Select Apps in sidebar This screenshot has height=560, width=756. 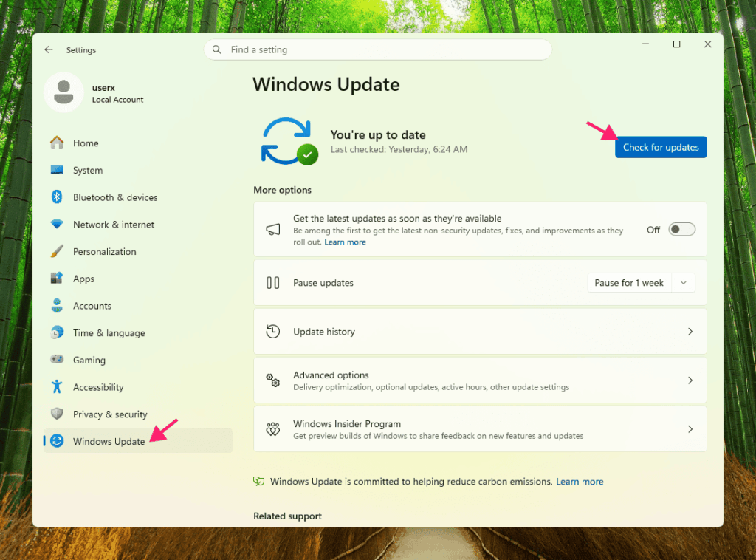[x=138, y=279]
